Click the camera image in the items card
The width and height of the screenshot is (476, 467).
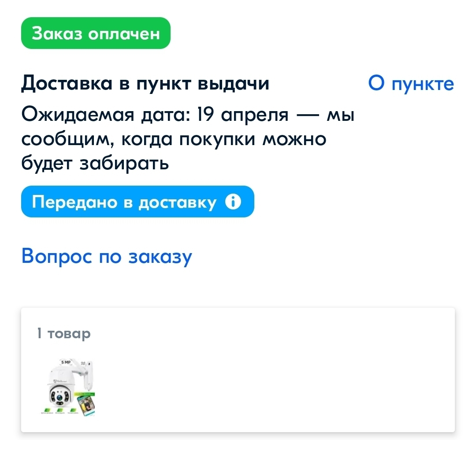click(x=68, y=387)
